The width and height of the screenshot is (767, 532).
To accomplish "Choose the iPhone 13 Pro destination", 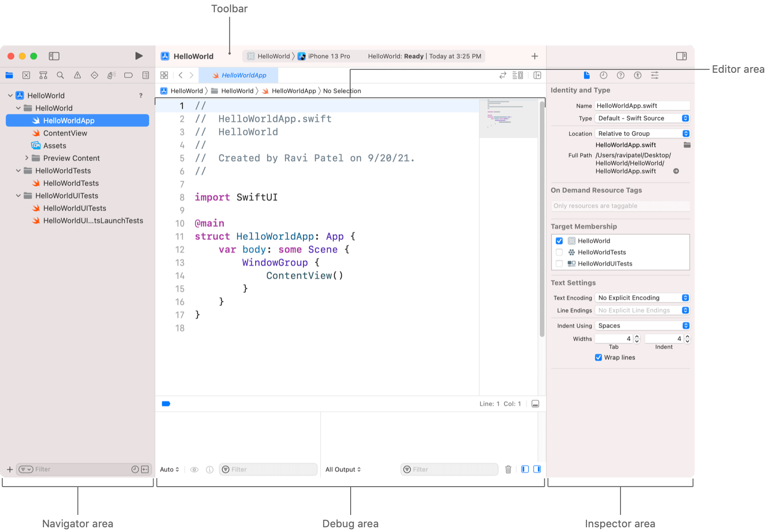I will click(x=324, y=56).
